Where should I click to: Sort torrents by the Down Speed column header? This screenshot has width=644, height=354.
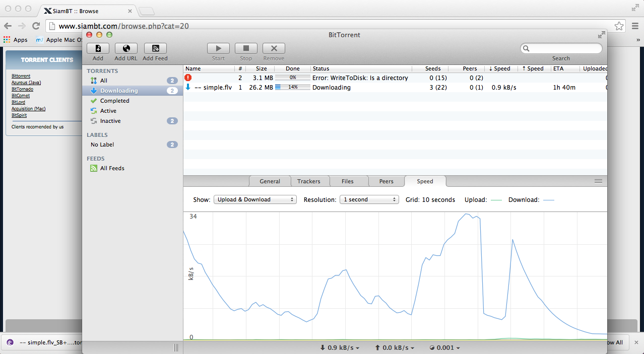click(x=500, y=68)
